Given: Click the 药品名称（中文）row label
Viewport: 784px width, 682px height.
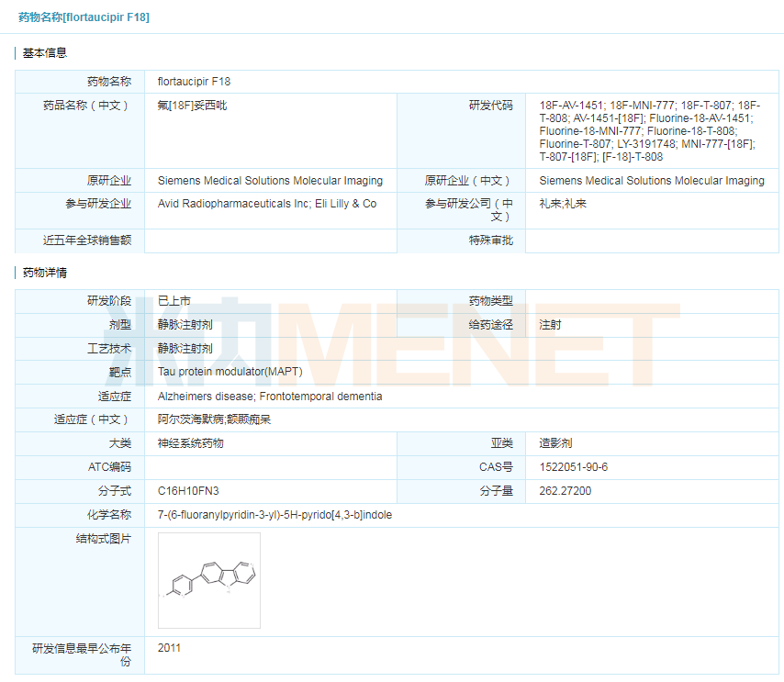Looking at the screenshot, I should pos(87,106).
